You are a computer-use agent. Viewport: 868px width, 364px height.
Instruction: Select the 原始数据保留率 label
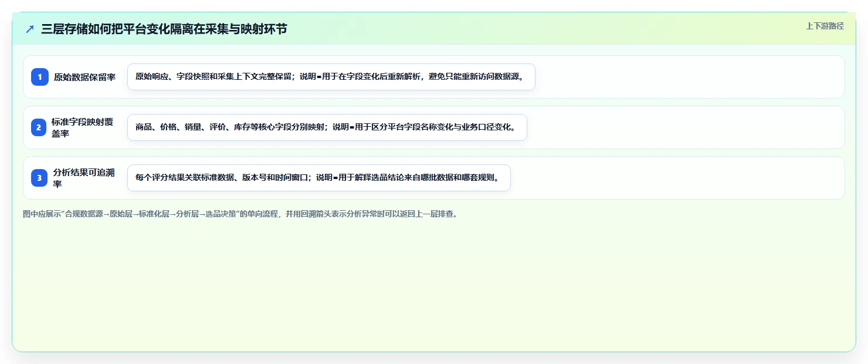(85, 77)
